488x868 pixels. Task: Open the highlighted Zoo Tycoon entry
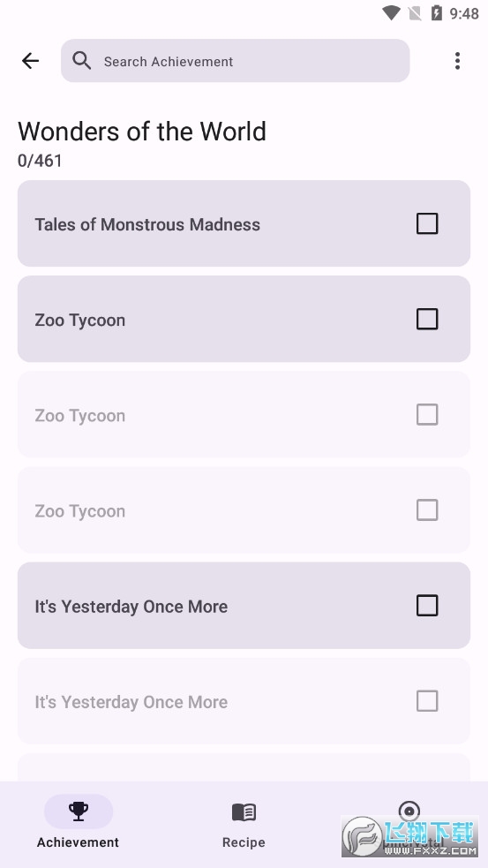point(244,319)
